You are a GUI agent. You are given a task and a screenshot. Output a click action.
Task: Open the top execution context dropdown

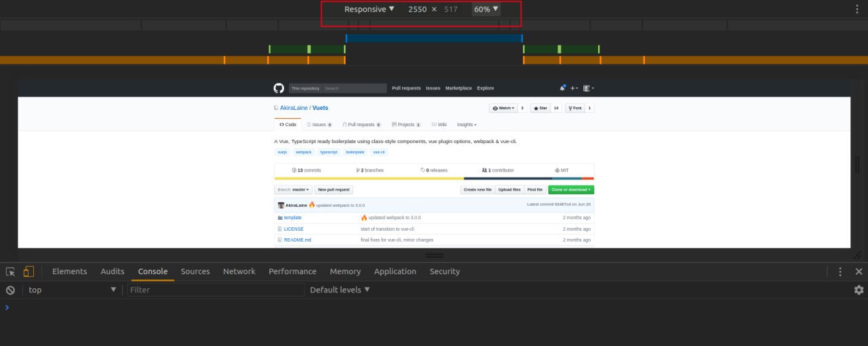point(72,290)
